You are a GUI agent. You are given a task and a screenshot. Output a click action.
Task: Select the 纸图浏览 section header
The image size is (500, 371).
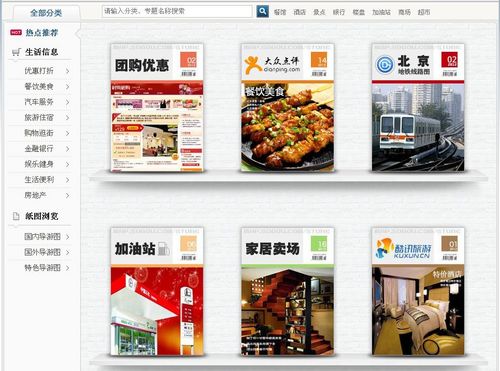42,216
